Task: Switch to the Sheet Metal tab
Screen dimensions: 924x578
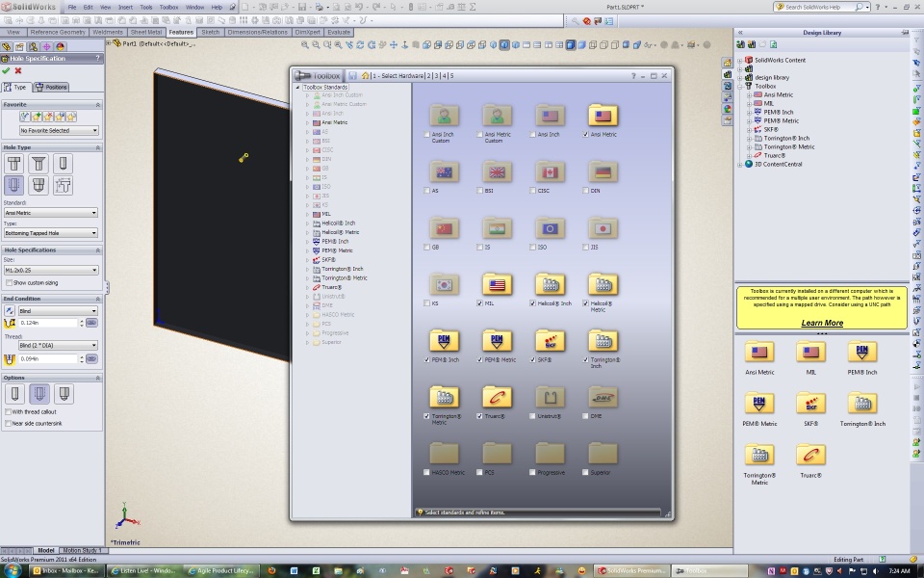Action: 146,33
